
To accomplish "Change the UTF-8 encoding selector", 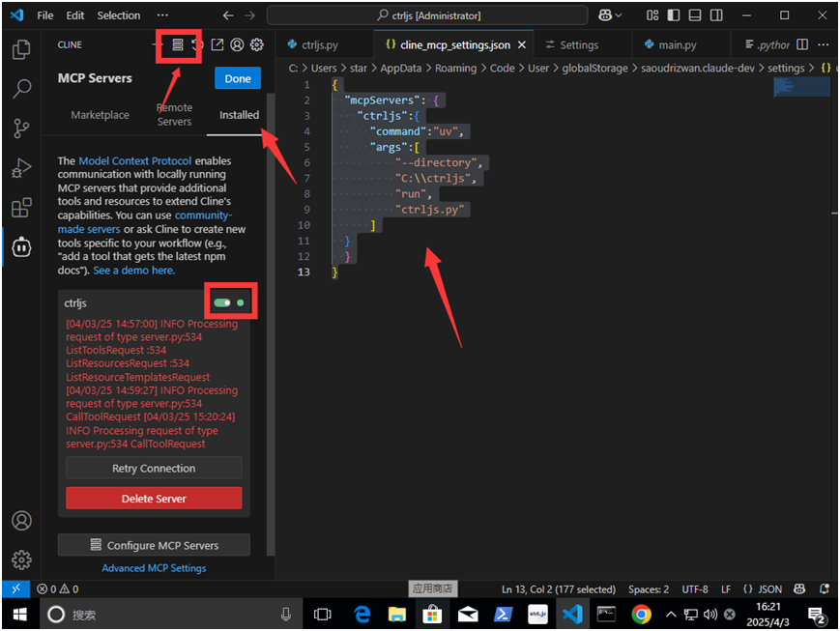I will point(695,589).
